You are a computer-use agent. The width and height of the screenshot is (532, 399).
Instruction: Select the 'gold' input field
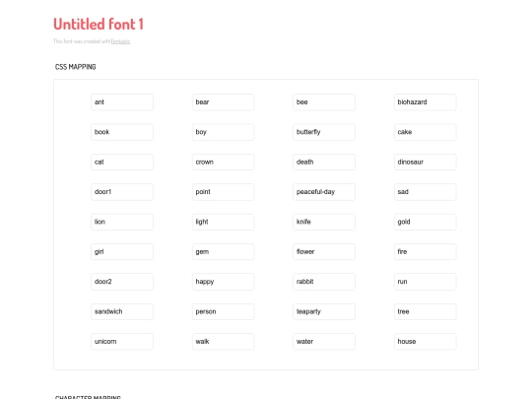tap(426, 222)
